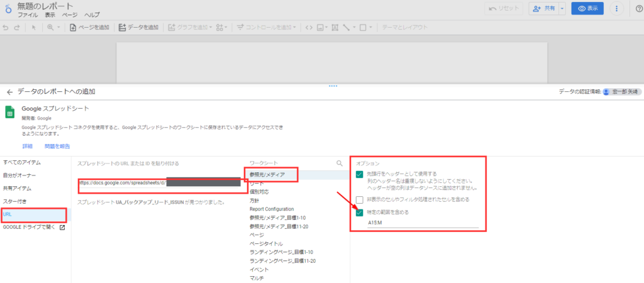
Task: Select the 方針 worksheet
Action: (x=254, y=201)
